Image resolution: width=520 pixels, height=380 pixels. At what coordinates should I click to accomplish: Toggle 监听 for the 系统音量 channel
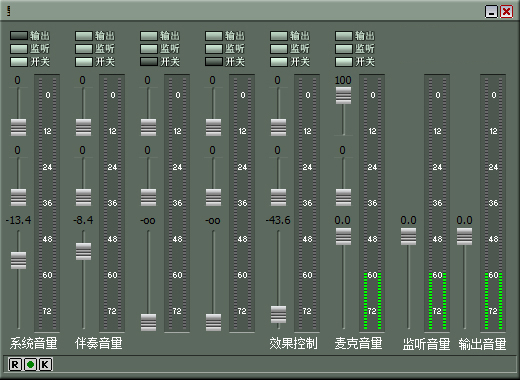19,49
